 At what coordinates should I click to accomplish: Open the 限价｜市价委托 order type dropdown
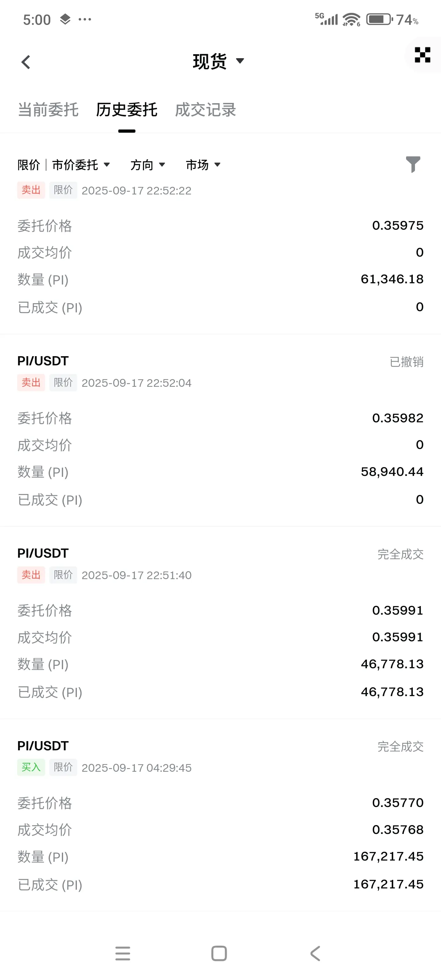point(64,165)
